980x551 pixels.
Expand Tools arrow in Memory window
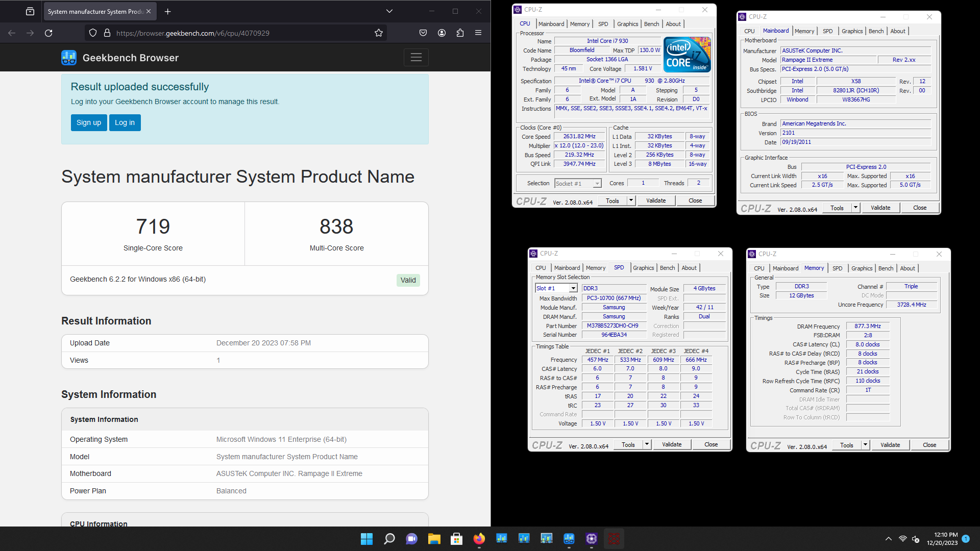click(x=865, y=445)
